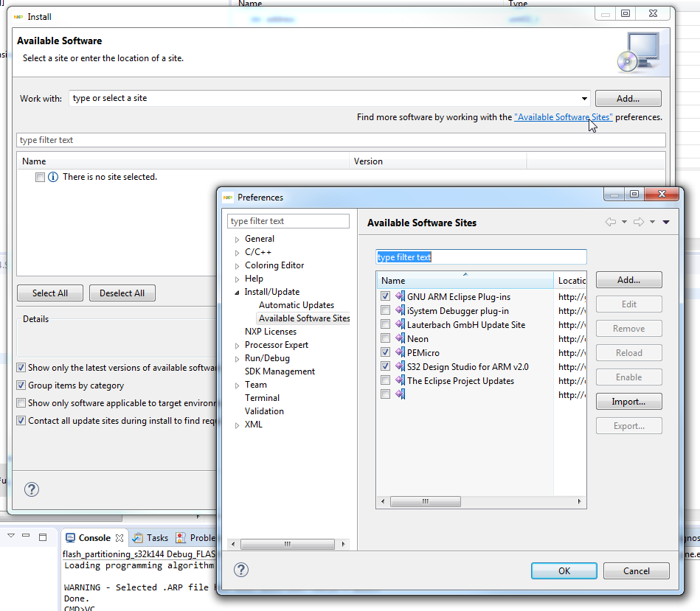
Task: Click the Problems tab icon
Action: [181, 538]
